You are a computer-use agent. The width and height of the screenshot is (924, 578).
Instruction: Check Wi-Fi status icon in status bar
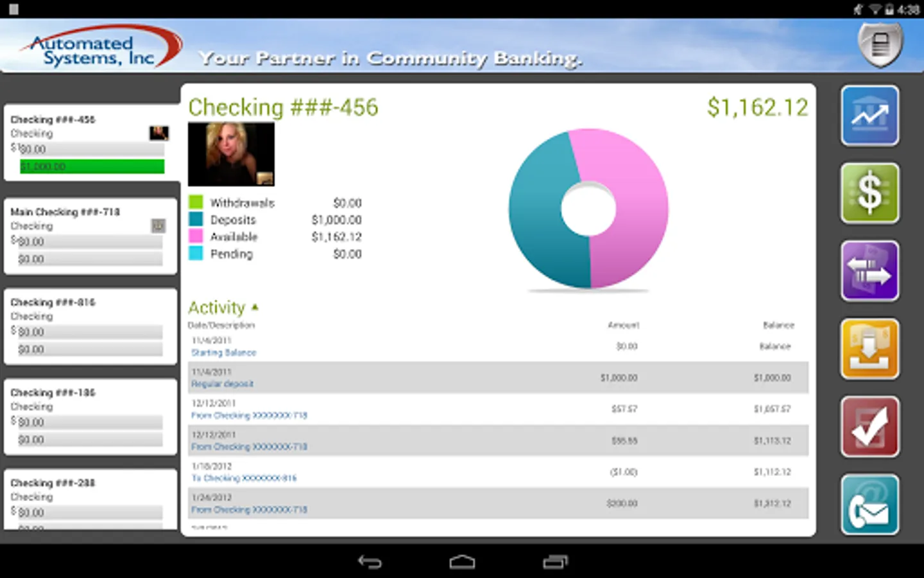pyautogui.click(x=875, y=9)
